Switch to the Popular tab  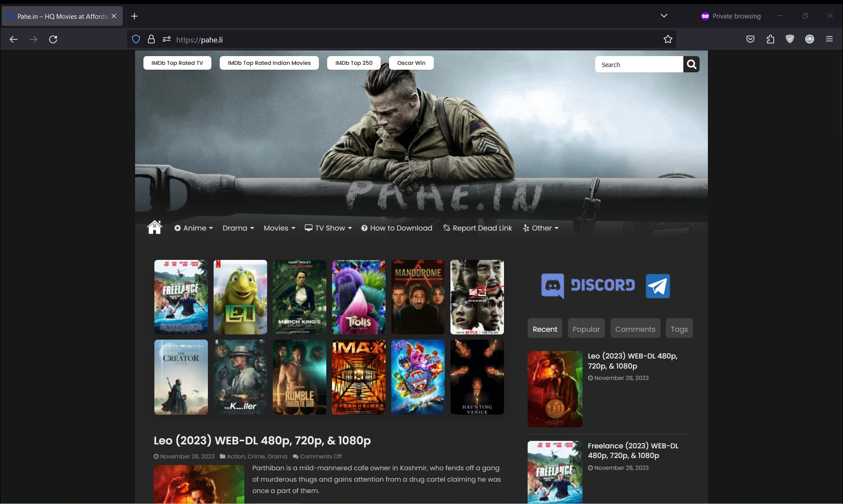tap(586, 329)
